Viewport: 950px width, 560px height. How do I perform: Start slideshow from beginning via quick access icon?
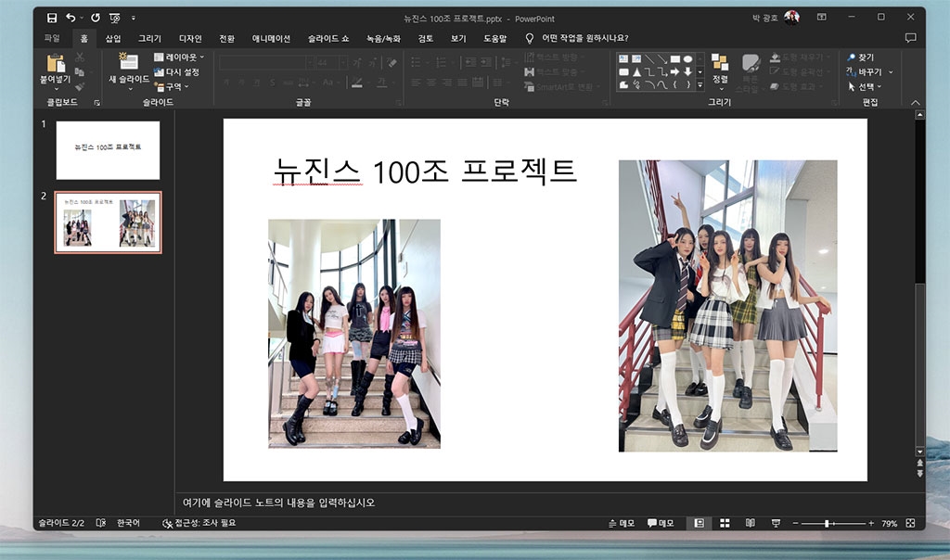[114, 19]
